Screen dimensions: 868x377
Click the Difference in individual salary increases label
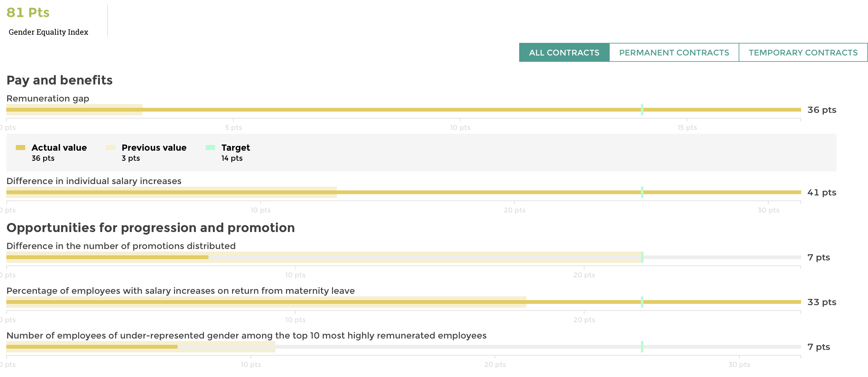[94, 181]
